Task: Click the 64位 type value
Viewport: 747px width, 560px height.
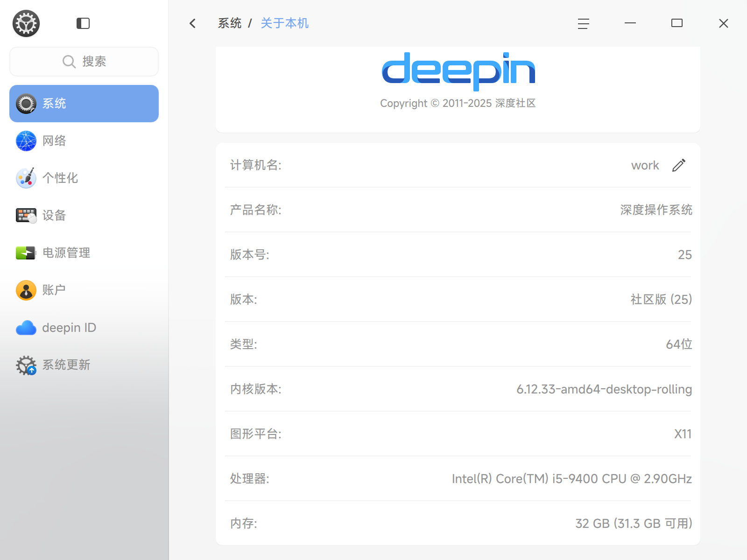Action: tap(679, 344)
